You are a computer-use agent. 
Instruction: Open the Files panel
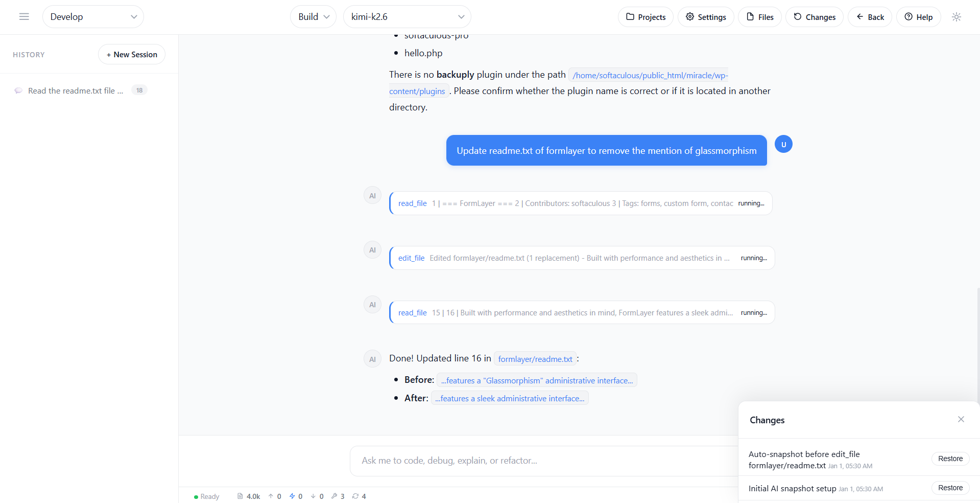point(760,17)
